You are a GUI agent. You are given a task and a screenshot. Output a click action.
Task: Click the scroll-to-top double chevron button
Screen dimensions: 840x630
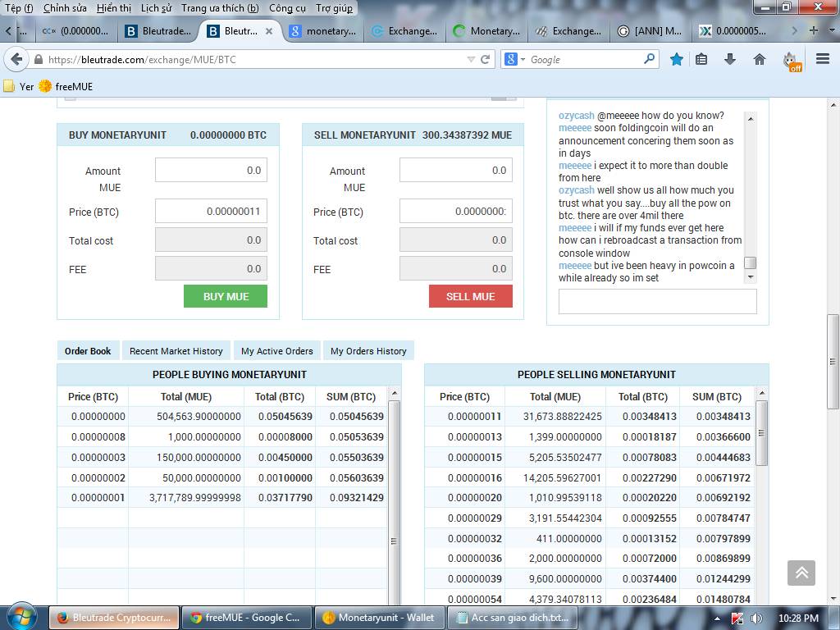click(x=801, y=573)
